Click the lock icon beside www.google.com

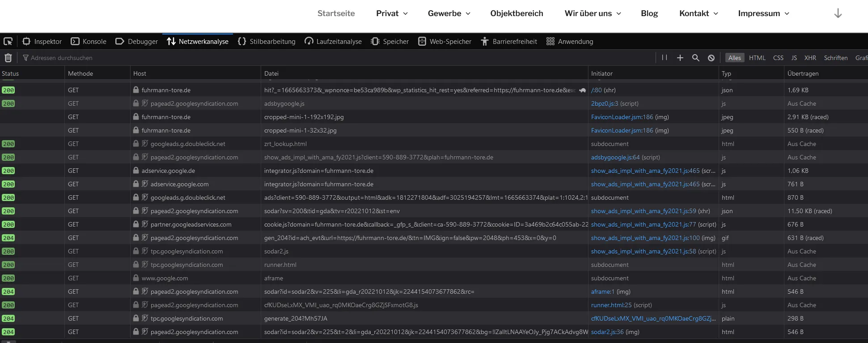tap(135, 278)
